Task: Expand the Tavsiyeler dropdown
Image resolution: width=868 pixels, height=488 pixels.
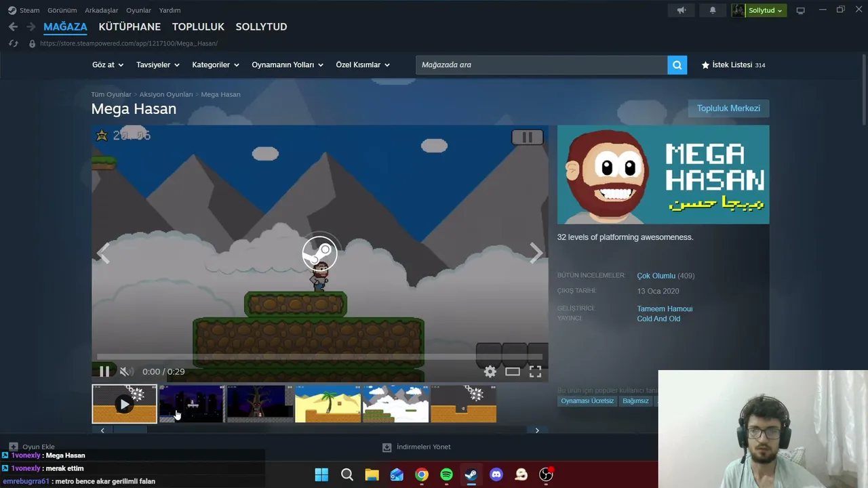Action: 158,65
